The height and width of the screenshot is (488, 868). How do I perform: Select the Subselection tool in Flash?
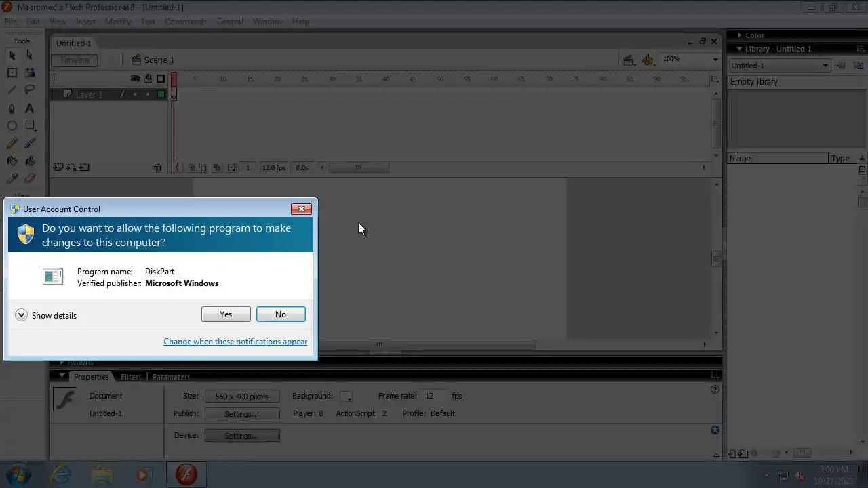coord(30,55)
